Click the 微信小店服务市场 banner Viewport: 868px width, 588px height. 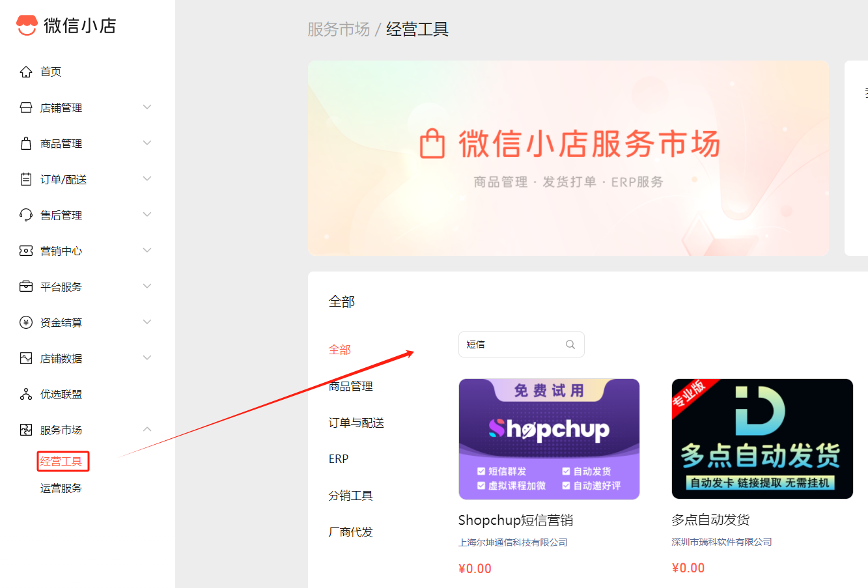pos(568,158)
